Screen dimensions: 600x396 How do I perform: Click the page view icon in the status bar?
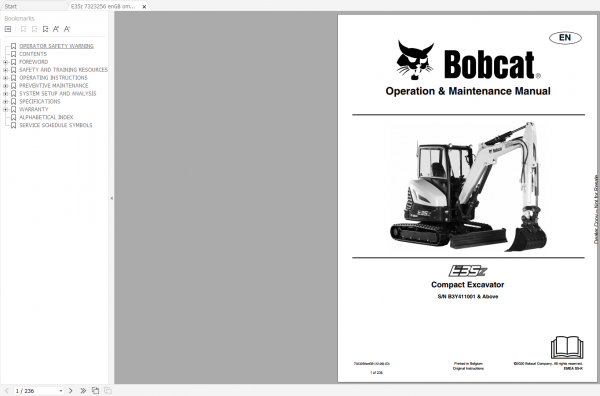click(95, 391)
